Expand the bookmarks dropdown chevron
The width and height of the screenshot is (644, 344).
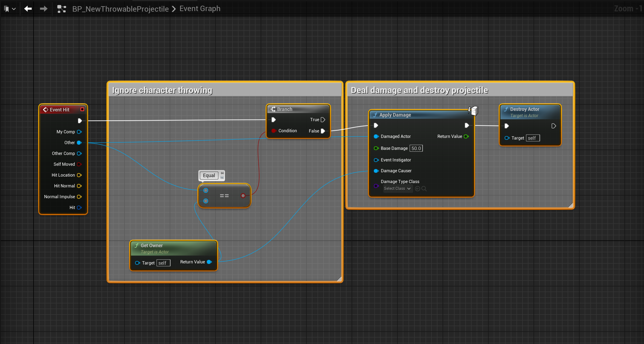click(x=14, y=9)
